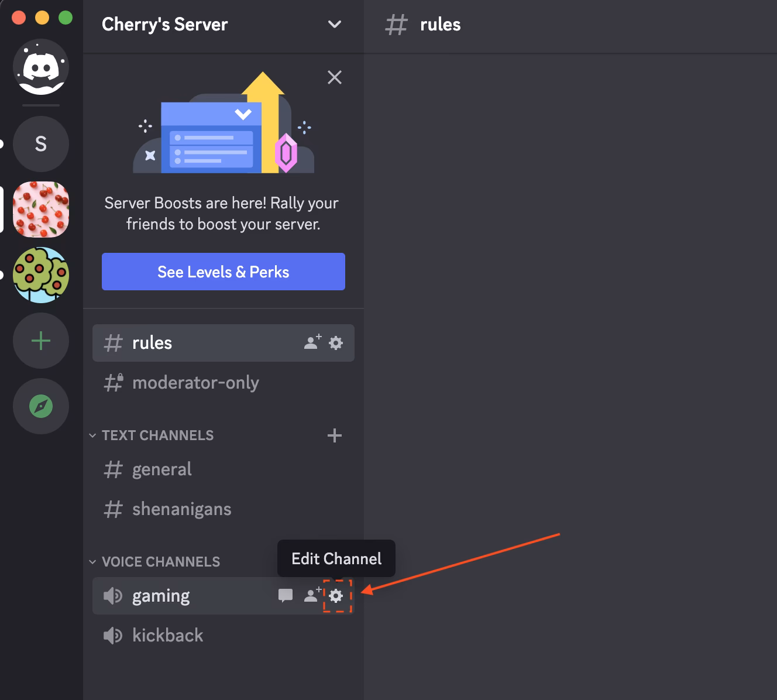Add a server with the plus icon
The image size is (777, 700).
click(41, 341)
